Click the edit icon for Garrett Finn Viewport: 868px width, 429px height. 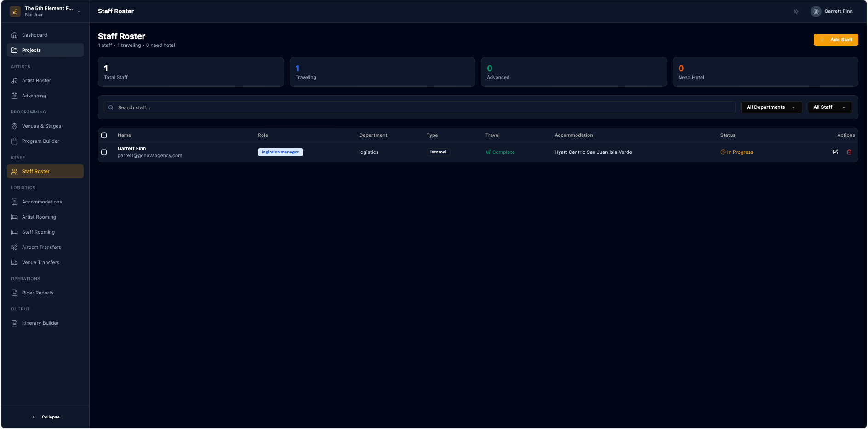(835, 152)
